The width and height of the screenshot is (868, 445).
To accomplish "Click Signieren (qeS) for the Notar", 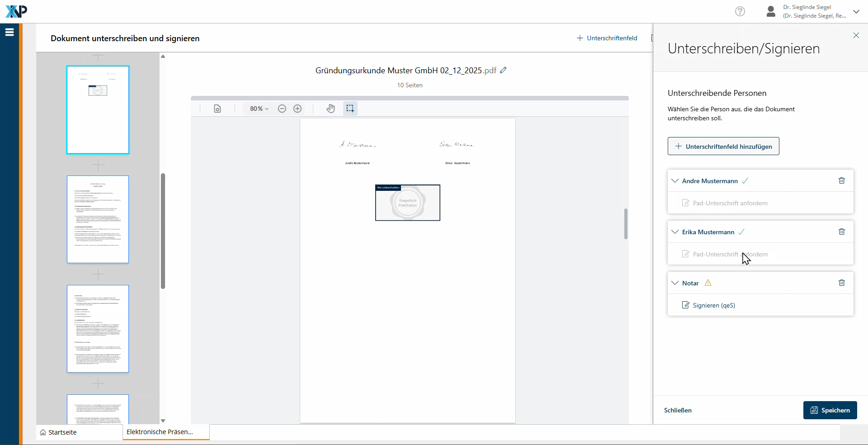I will tap(713, 305).
